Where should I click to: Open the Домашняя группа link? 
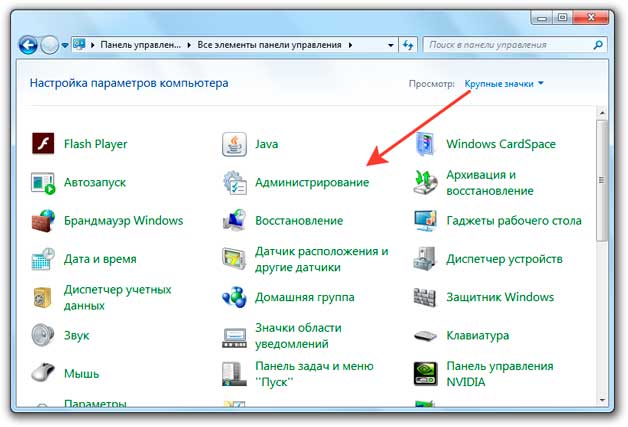click(305, 298)
